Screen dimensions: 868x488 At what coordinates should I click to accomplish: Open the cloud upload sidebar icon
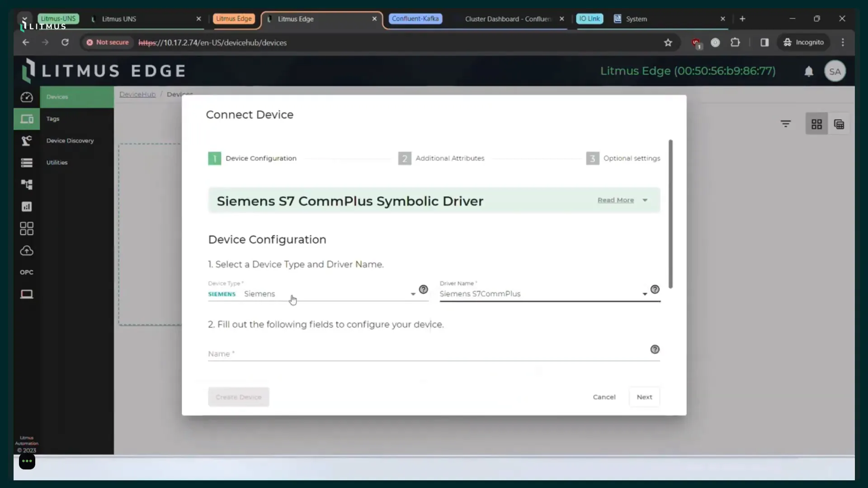pos(27,251)
